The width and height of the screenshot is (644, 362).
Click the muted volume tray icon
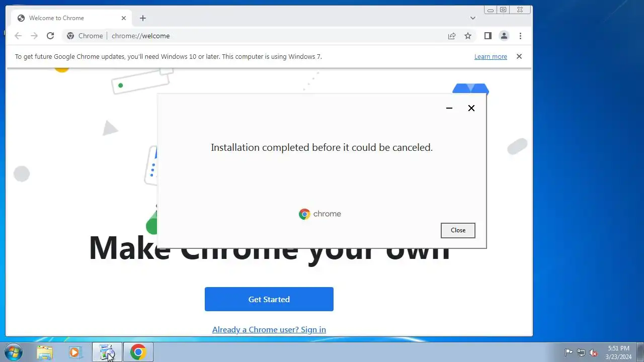(594, 352)
